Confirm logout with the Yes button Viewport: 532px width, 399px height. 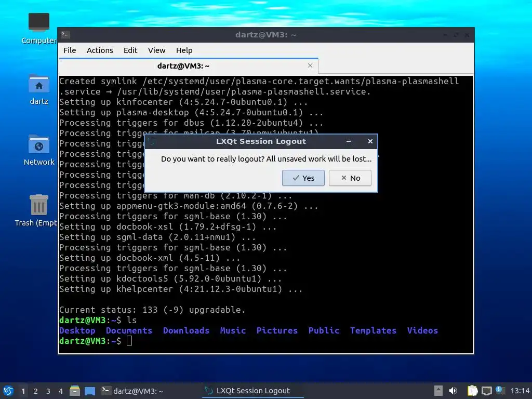[x=303, y=178]
